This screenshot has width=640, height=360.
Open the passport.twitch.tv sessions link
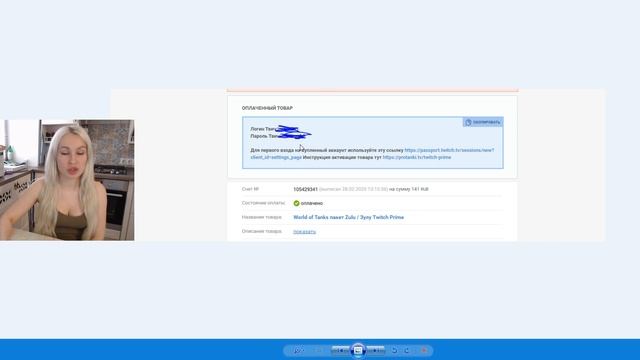click(x=449, y=150)
